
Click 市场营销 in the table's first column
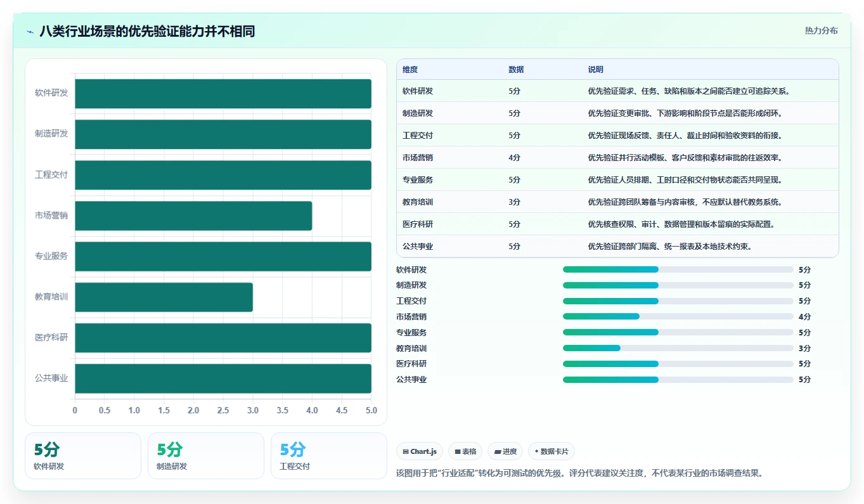[418, 158]
